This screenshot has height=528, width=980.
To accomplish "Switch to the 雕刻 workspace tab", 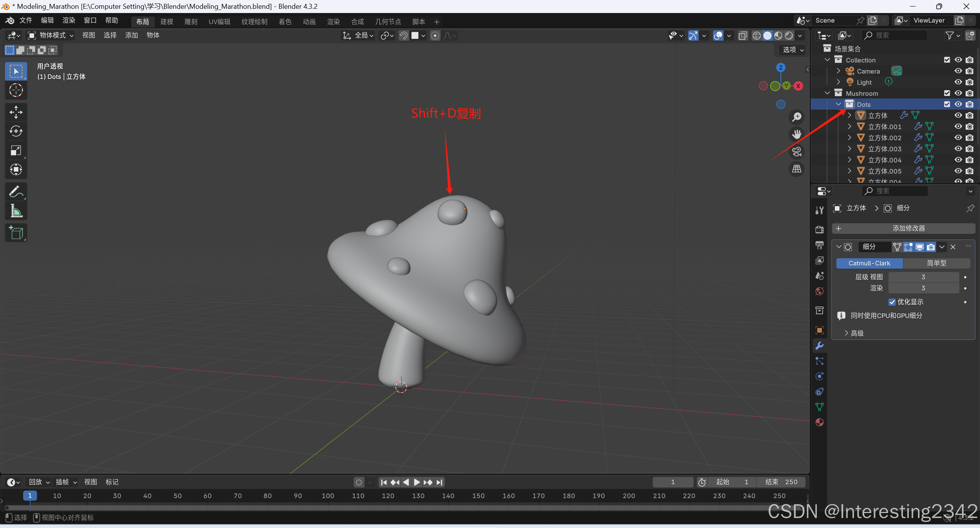I will (191, 21).
